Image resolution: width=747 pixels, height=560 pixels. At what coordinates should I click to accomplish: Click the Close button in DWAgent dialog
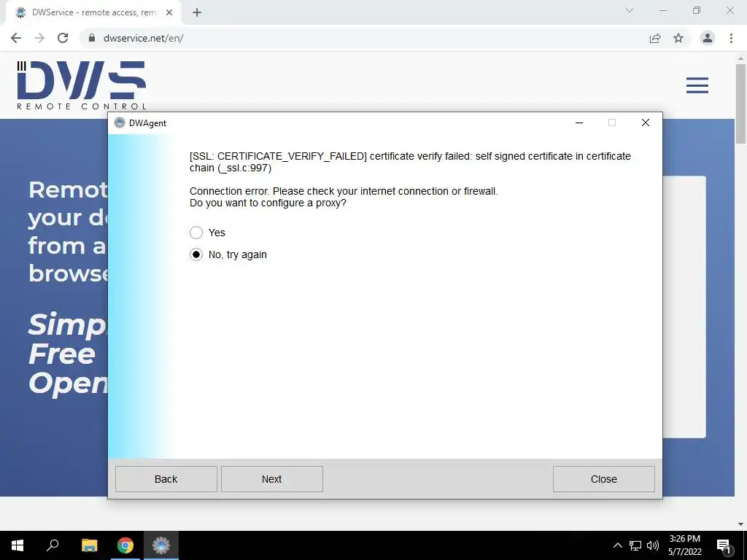(x=603, y=479)
